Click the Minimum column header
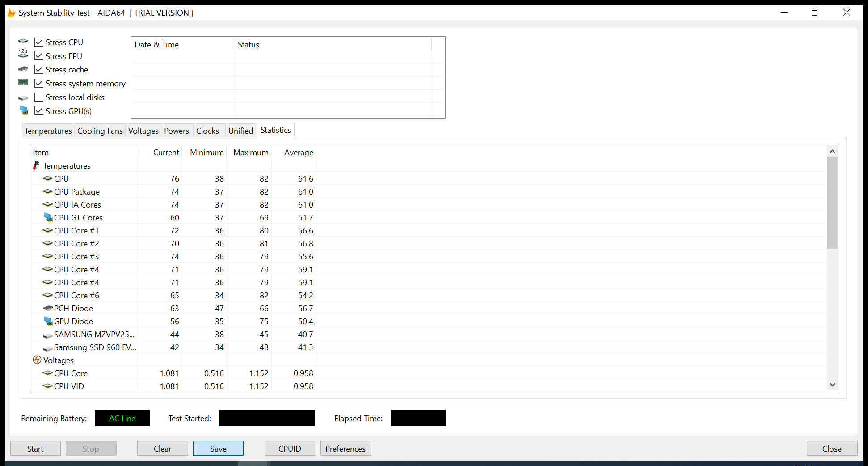The height and width of the screenshot is (466, 868). click(204, 153)
